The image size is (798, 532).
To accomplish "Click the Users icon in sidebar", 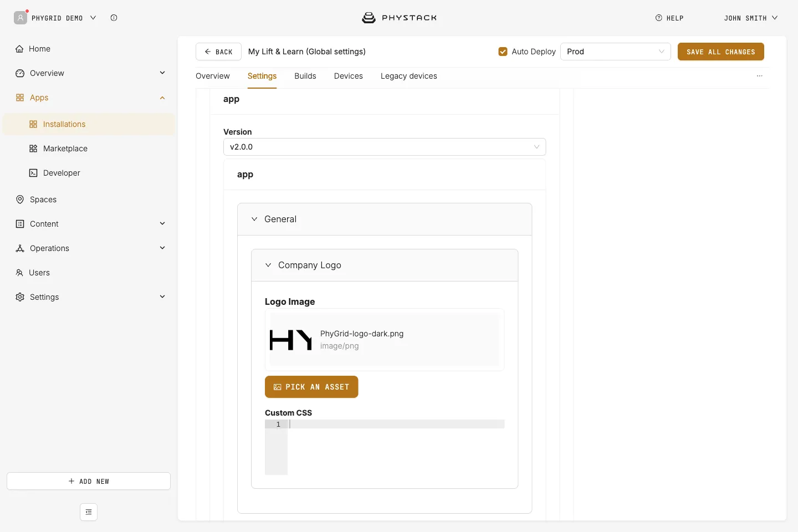I will point(19,273).
